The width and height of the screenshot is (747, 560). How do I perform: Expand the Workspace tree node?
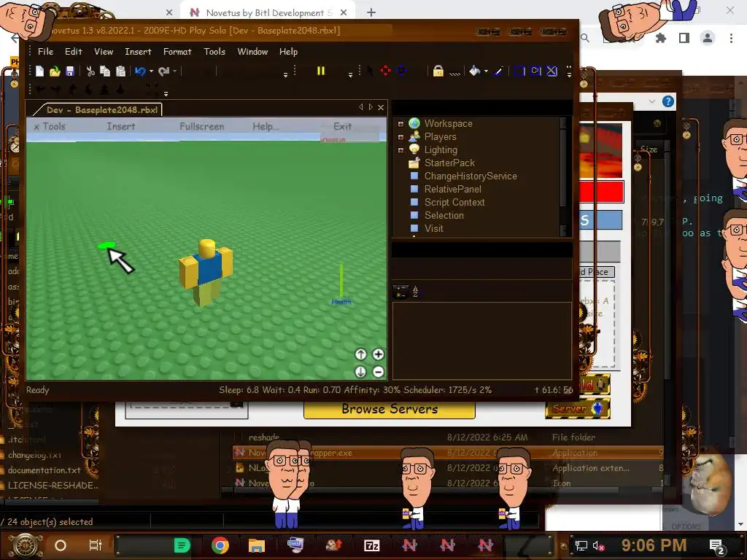tap(400, 124)
